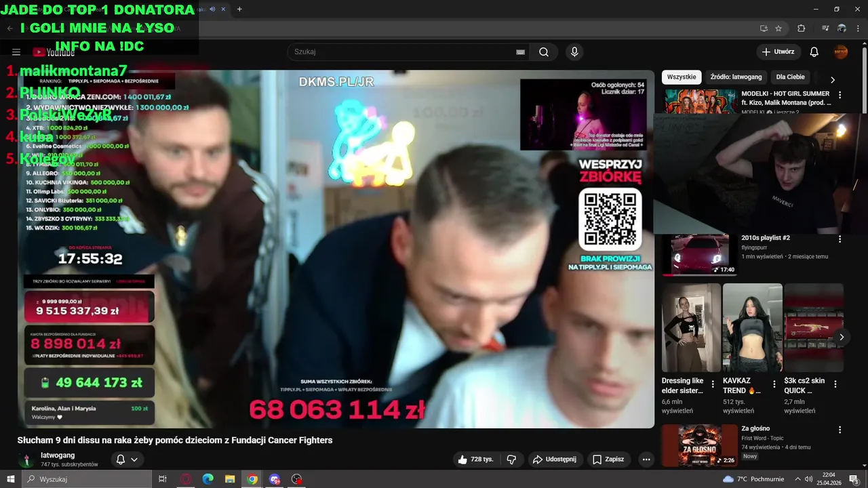868x488 pixels.
Task: Expand hidden system tray icons
Action: (x=797, y=479)
